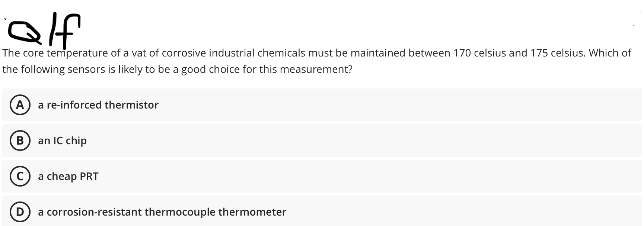The image size is (644, 226).
Task: Choose the 'corrosion-resistant thermocouple thermometer' answer
Action: [x=162, y=212]
